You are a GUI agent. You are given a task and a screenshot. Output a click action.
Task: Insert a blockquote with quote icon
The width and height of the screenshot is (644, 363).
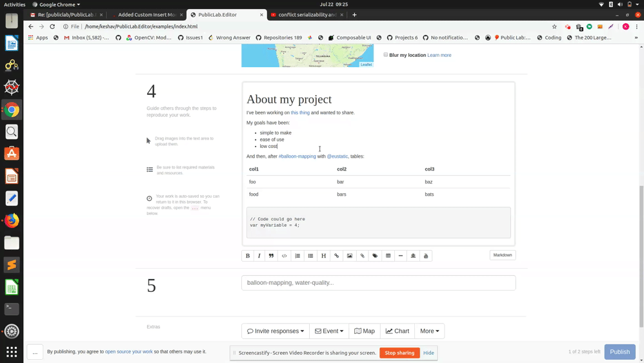271,256
